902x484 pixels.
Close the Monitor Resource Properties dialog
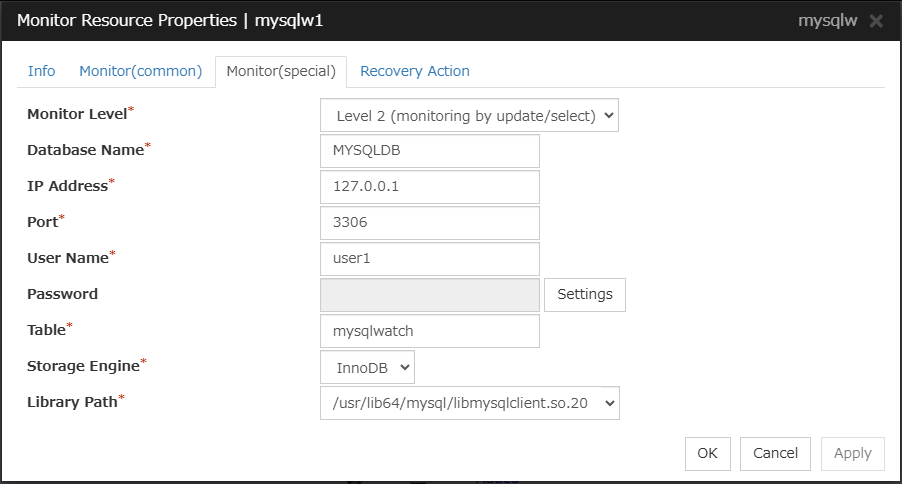876,21
